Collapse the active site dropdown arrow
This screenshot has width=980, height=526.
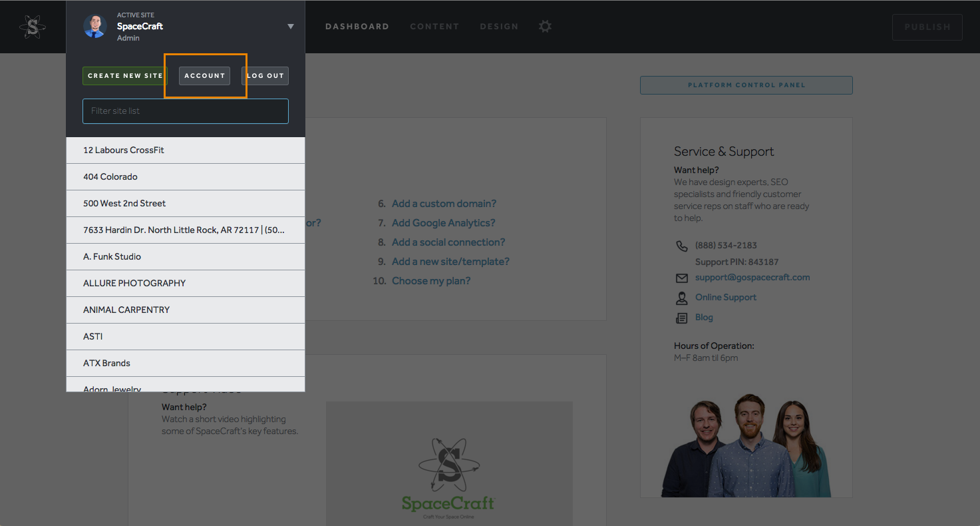tap(291, 27)
